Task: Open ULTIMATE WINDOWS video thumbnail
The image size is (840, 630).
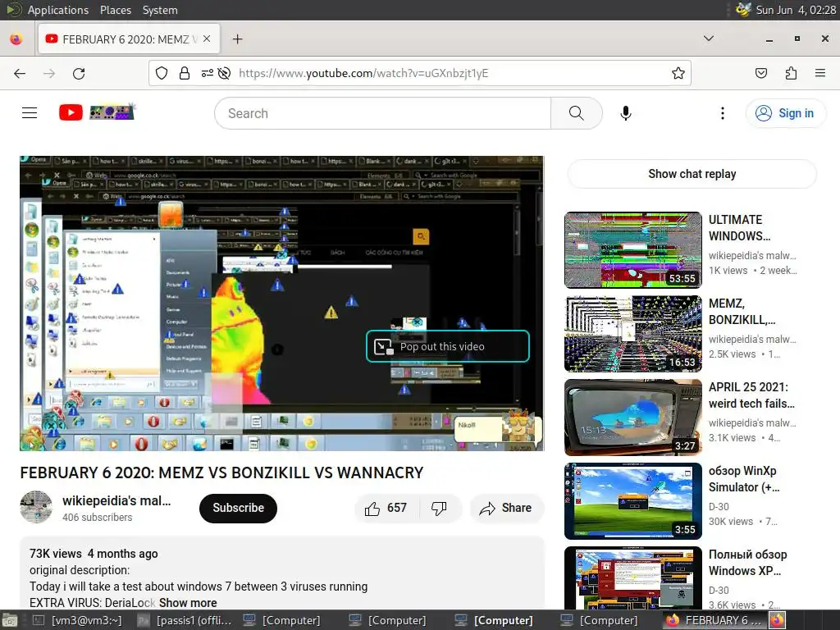Action: click(633, 249)
